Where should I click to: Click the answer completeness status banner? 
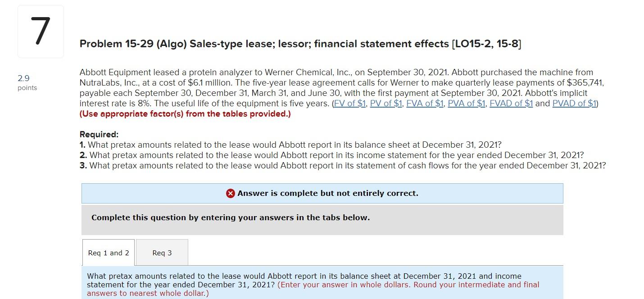point(322,193)
